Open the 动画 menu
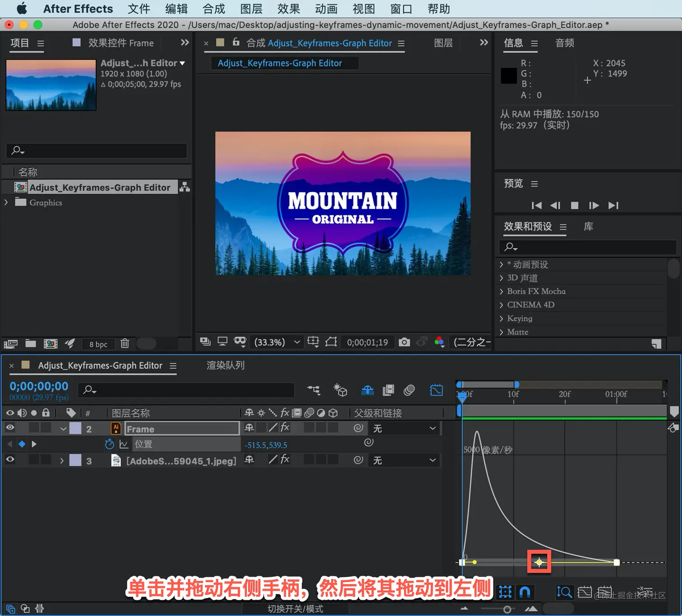 [x=326, y=9]
